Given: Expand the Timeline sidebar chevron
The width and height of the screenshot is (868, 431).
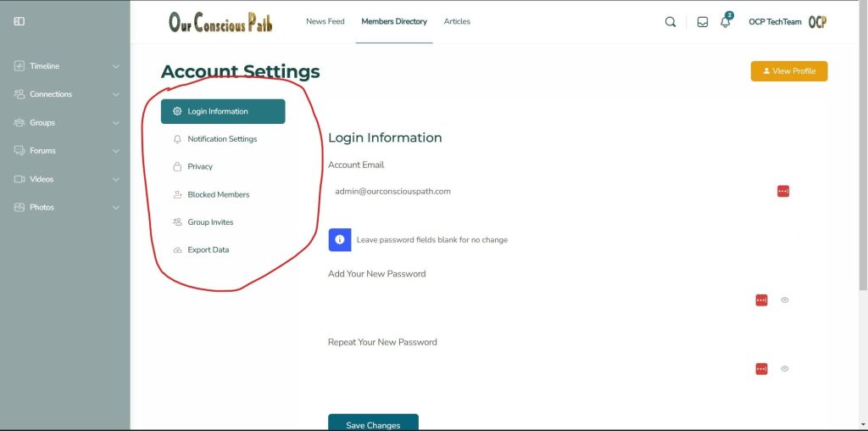Looking at the screenshot, I should (116, 66).
